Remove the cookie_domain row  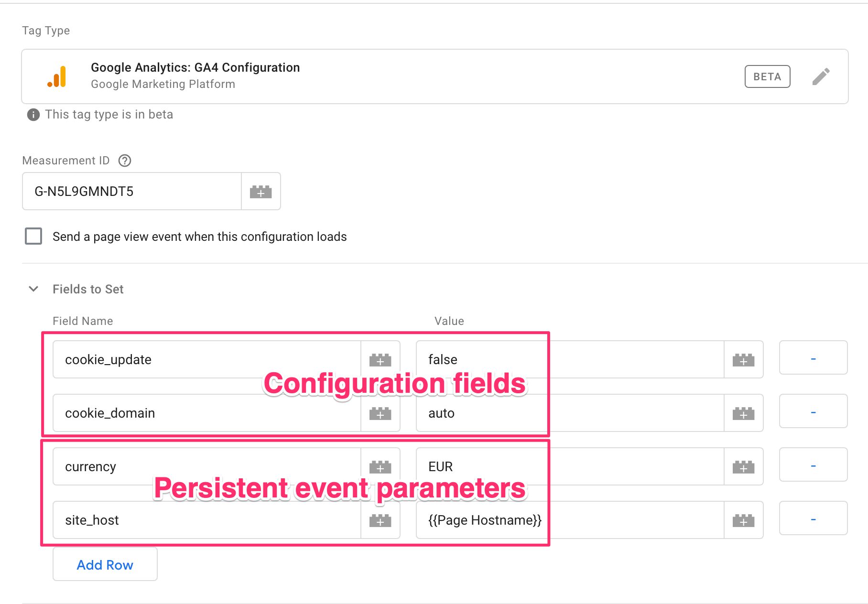click(x=813, y=411)
